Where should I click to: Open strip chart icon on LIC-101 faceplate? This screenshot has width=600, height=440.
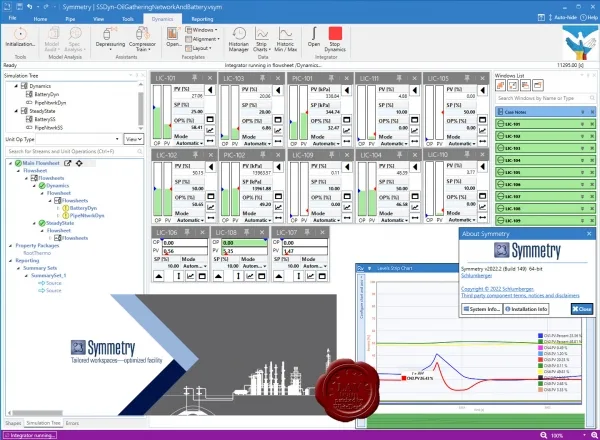point(210,130)
